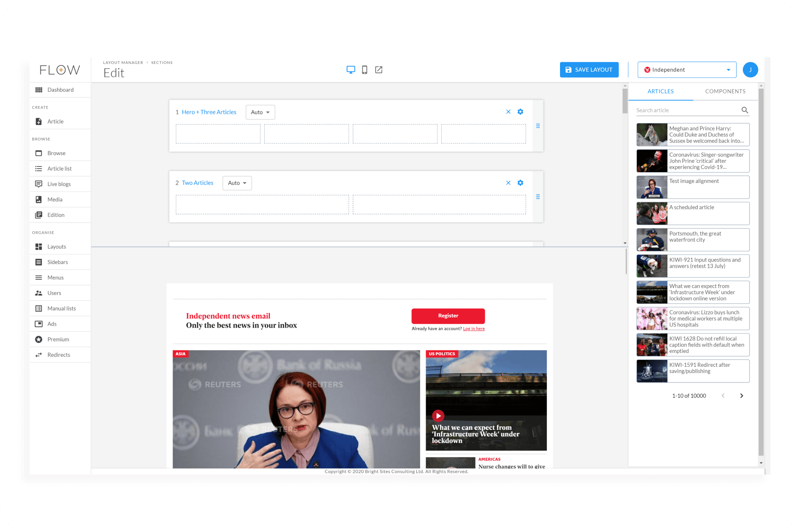Open preview in new window icon
The image size is (800, 532).
(x=379, y=70)
